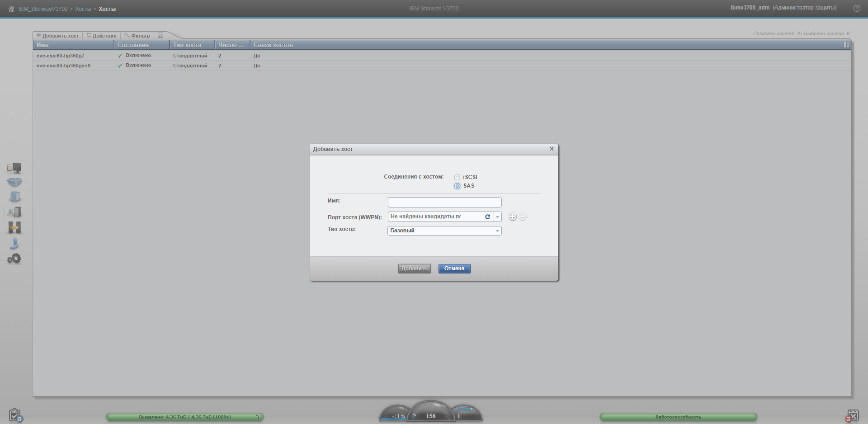Click the help question mark icon
Image resolution: width=868 pixels, height=424 pixels.
tap(856, 9)
